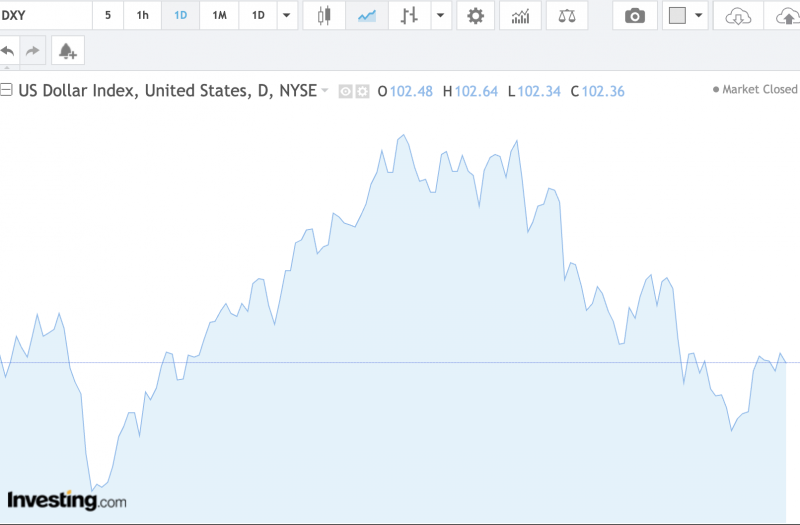Open the layout square dropdown arrow

699,16
